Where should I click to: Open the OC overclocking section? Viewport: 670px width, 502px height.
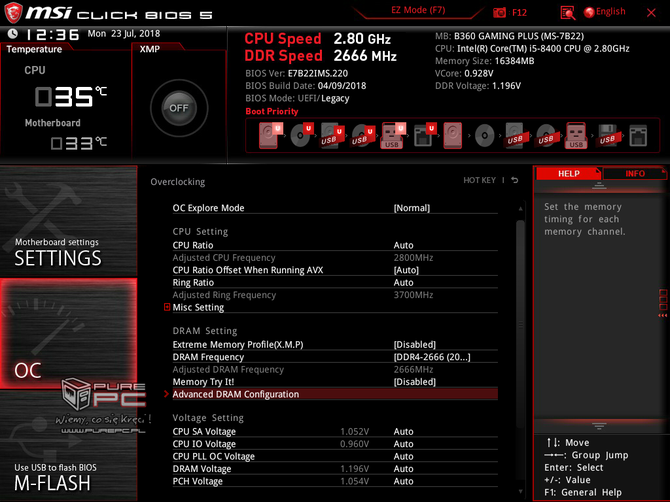[68, 333]
